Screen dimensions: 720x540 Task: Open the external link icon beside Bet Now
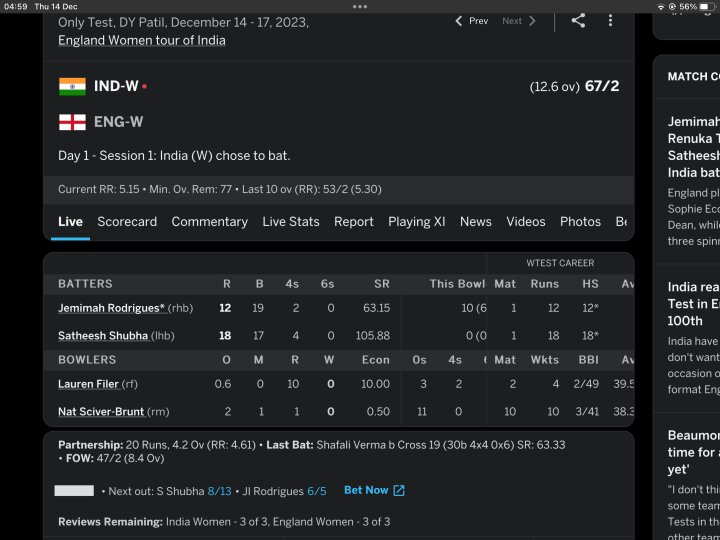click(399, 490)
